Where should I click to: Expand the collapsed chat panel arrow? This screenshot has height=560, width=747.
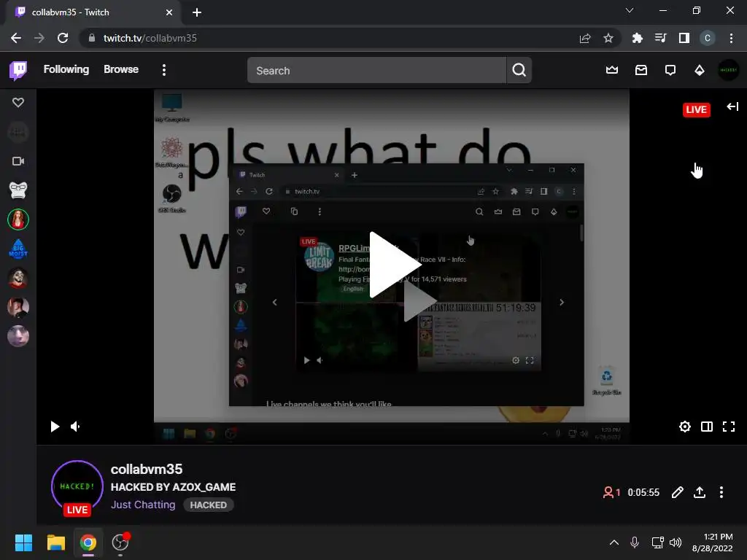732,106
